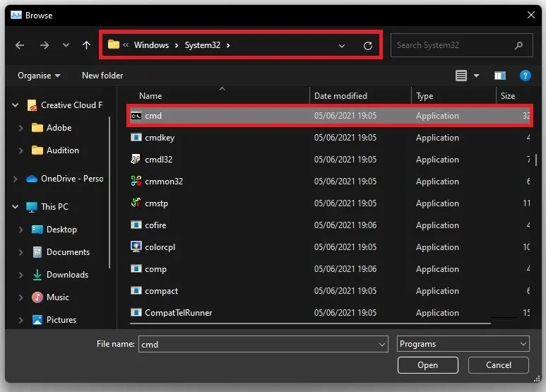
Task: Click the File name input field
Action: [x=263, y=344]
